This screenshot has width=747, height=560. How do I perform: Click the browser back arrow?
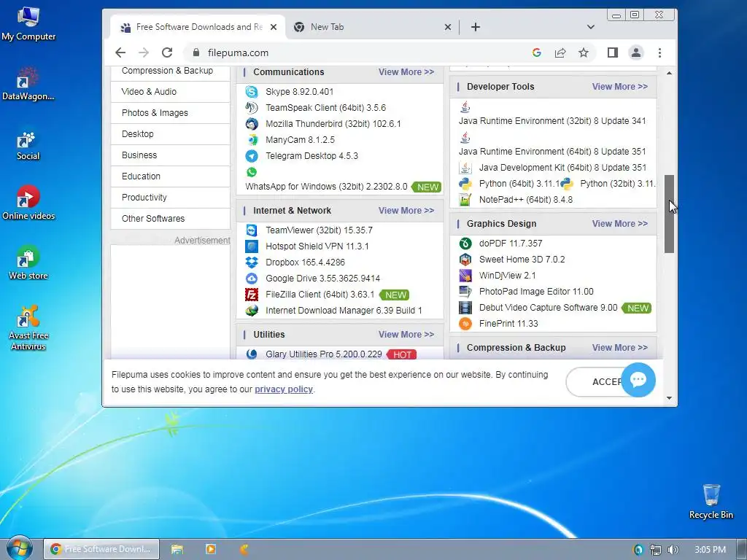pyautogui.click(x=120, y=52)
